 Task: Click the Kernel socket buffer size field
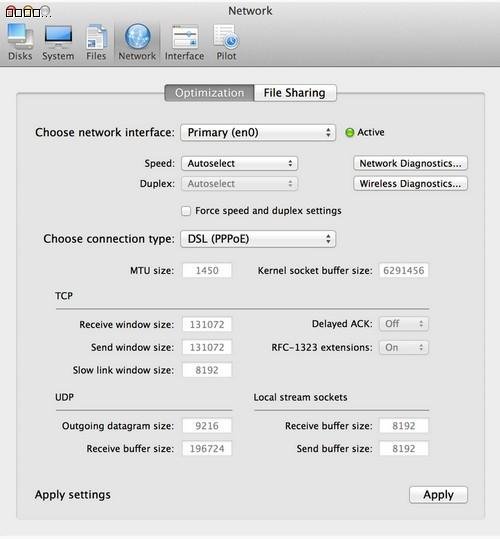(x=404, y=271)
